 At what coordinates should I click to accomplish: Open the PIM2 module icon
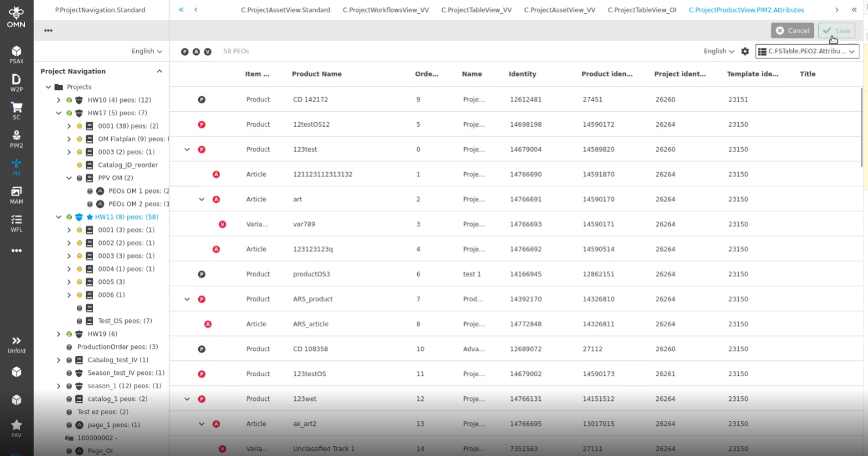pyautogui.click(x=16, y=138)
